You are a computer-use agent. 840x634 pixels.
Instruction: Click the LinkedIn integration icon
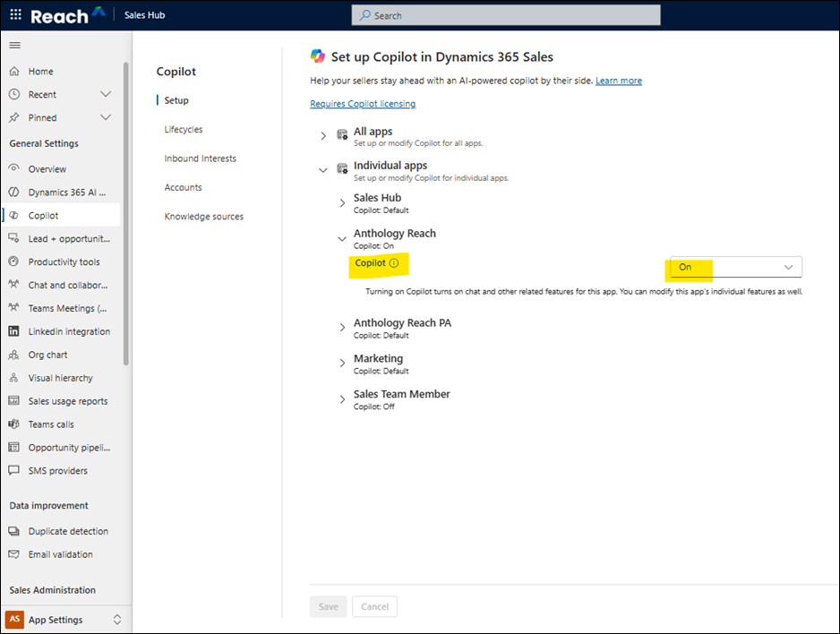click(x=14, y=331)
